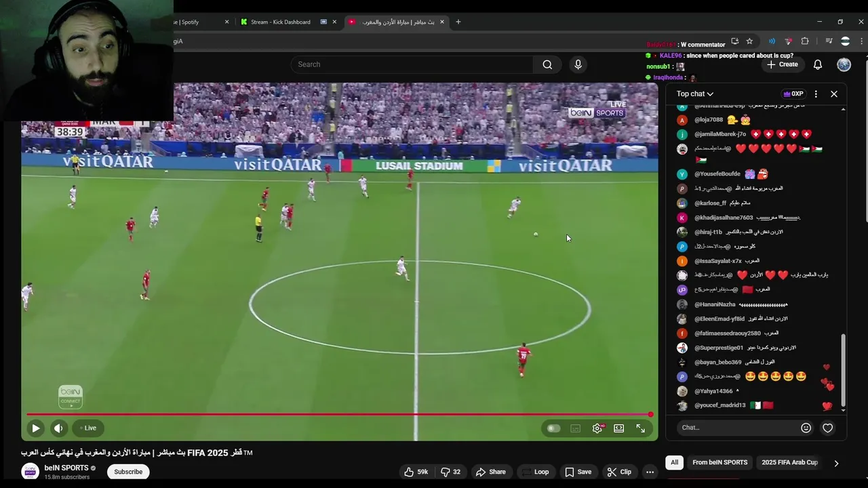Send a heart reaction in chat

pos(827,428)
